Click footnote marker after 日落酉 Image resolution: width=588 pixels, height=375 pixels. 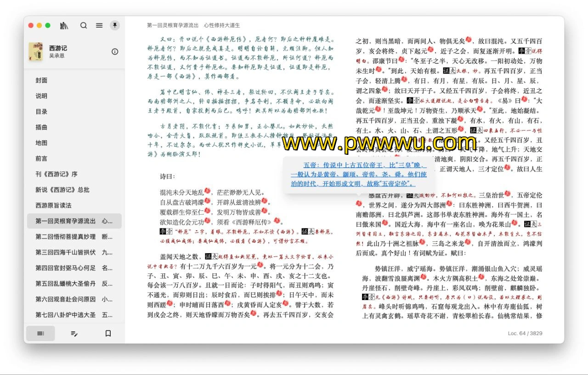click(227, 303)
